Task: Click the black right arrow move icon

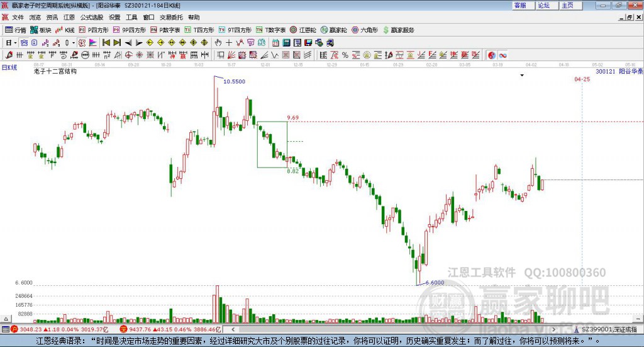Action: [x=139, y=43]
